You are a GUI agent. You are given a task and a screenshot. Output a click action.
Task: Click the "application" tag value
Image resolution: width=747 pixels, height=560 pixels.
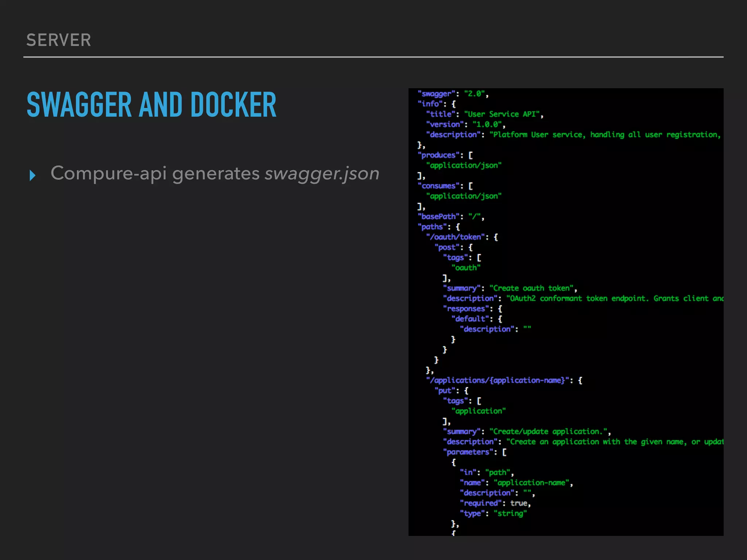tap(479, 411)
